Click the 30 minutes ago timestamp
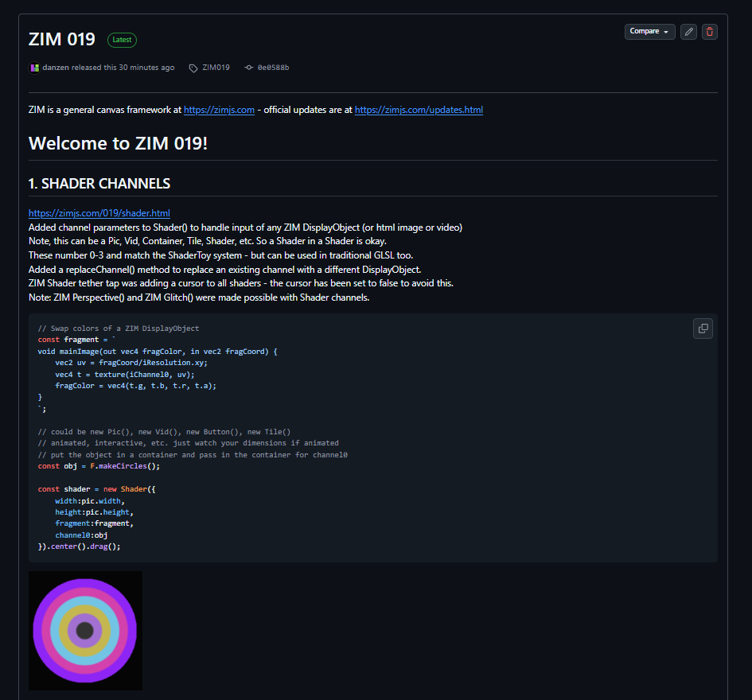Viewport: 752px width, 700px height. [x=146, y=68]
